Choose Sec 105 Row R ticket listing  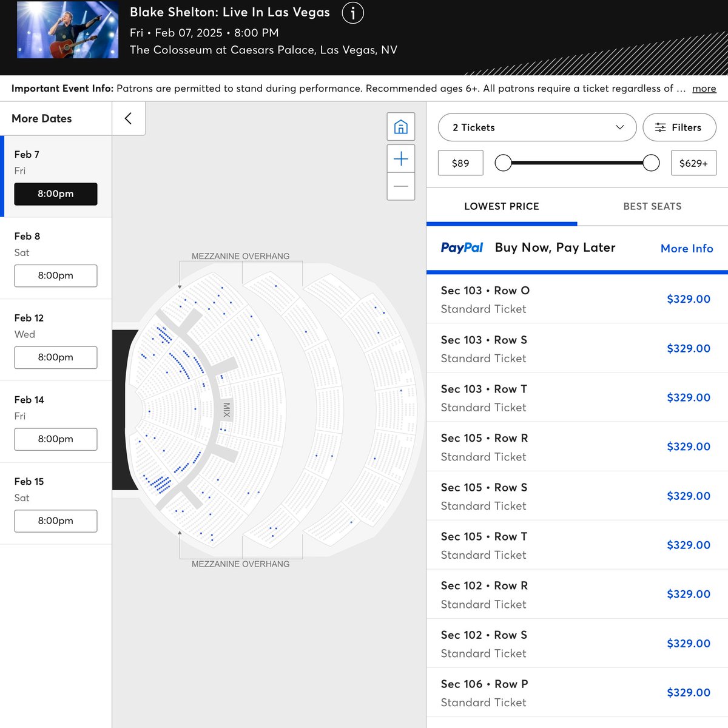(577, 447)
